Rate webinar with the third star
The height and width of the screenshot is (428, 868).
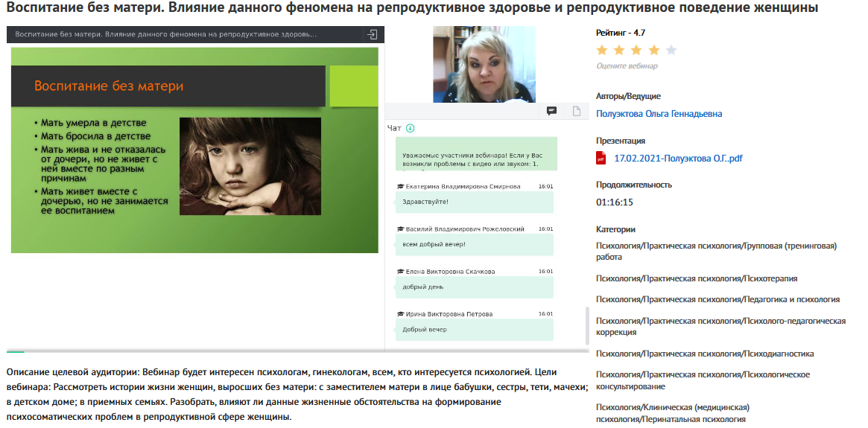(x=636, y=50)
